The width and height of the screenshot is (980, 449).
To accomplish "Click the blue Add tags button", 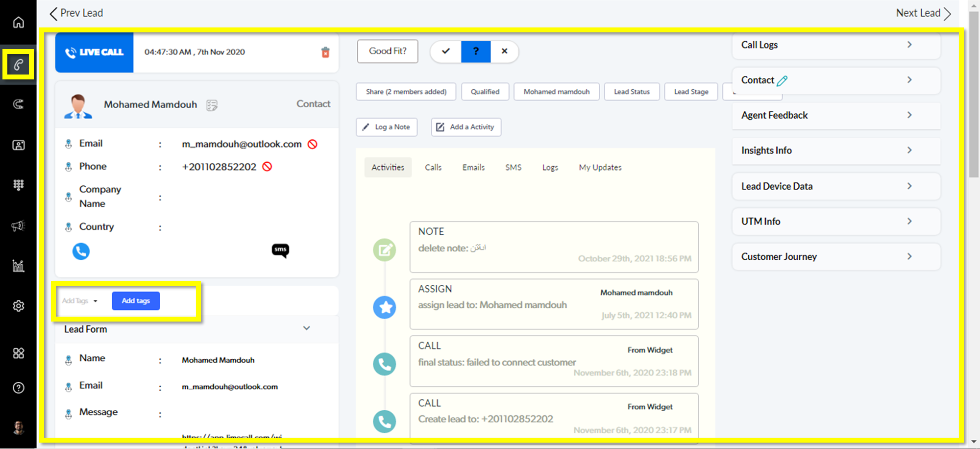I will click(136, 301).
